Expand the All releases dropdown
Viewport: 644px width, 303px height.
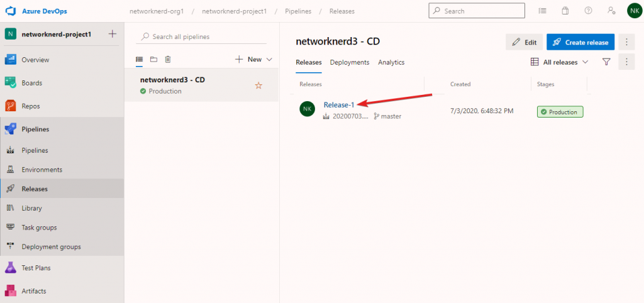559,62
